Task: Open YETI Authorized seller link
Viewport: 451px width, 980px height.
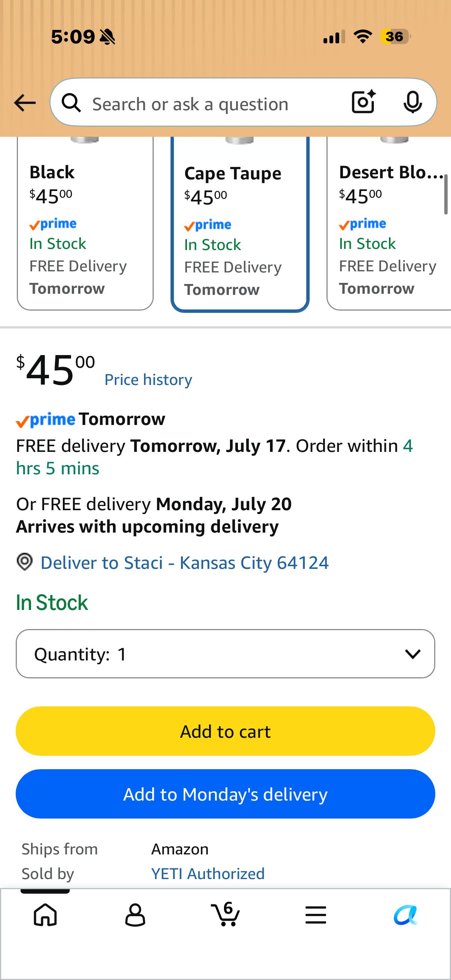Action: (208, 874)
